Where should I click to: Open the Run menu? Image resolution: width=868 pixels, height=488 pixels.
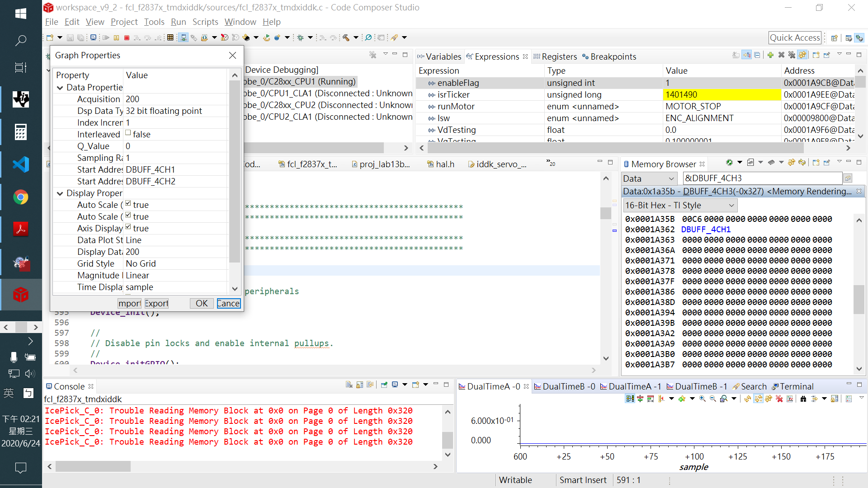tap(178, 22)
